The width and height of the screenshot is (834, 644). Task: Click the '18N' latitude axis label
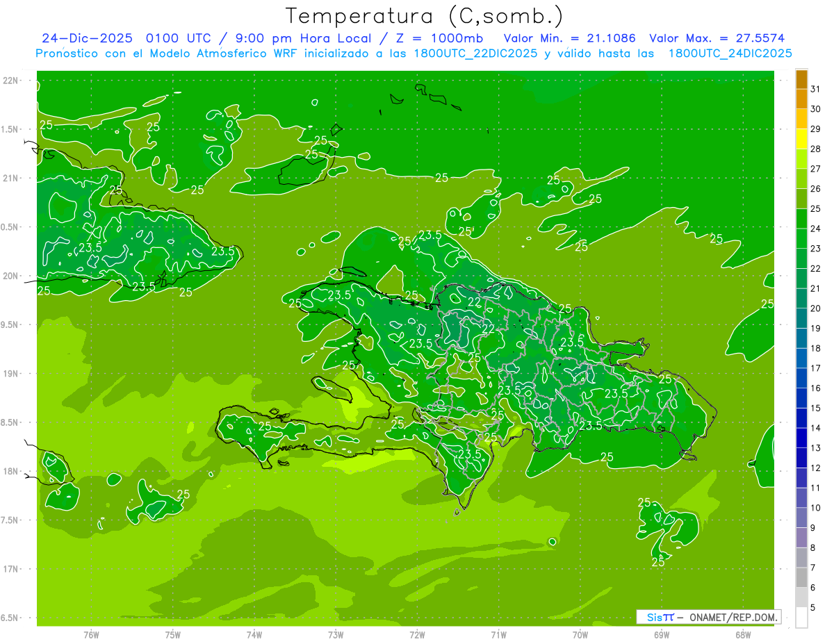click(11, 471)
